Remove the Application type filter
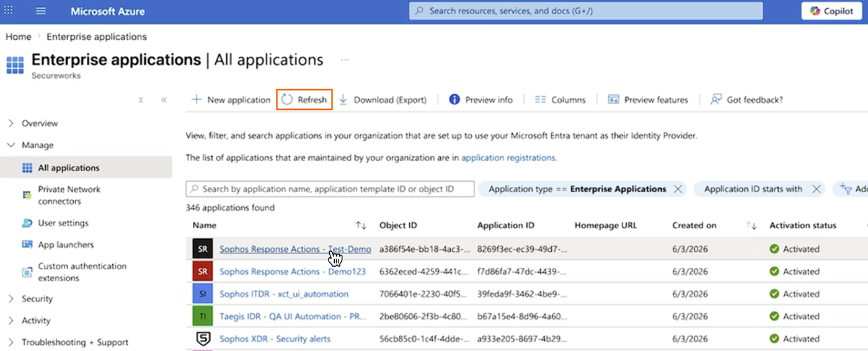 click(678, 189)
